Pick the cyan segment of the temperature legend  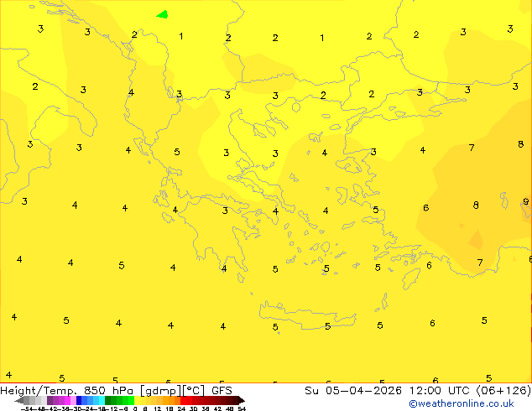(x=102, y=400)
